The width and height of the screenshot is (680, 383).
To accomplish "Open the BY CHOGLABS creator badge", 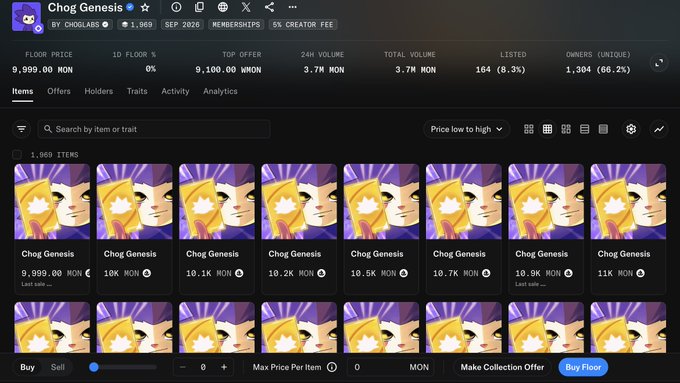I will tap(80, 25).
